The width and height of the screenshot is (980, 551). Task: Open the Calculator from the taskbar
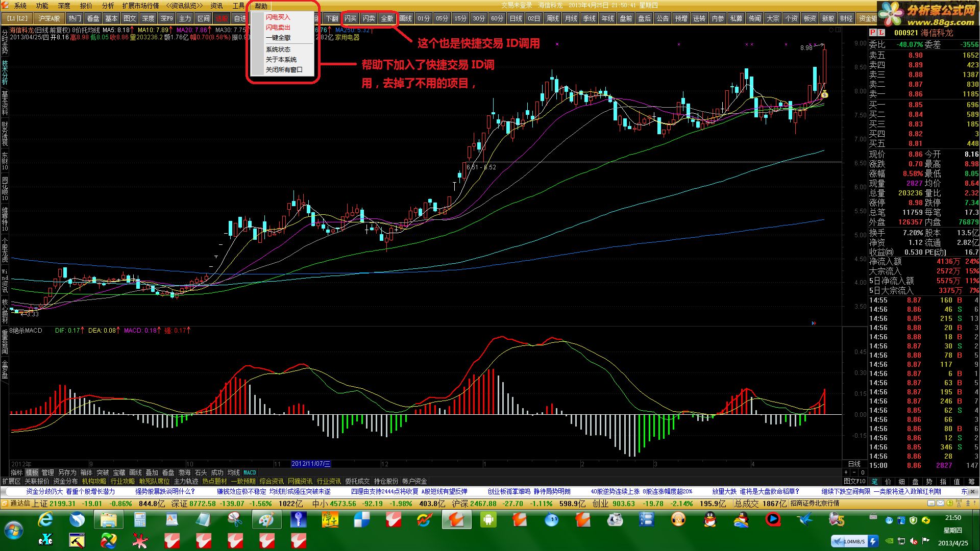140,520
